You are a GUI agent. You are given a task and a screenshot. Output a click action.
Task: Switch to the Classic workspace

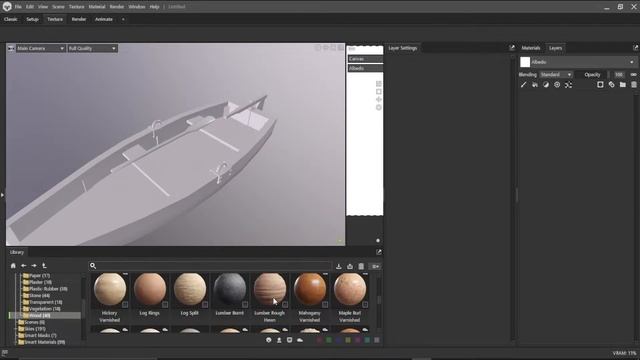(11, 19)
